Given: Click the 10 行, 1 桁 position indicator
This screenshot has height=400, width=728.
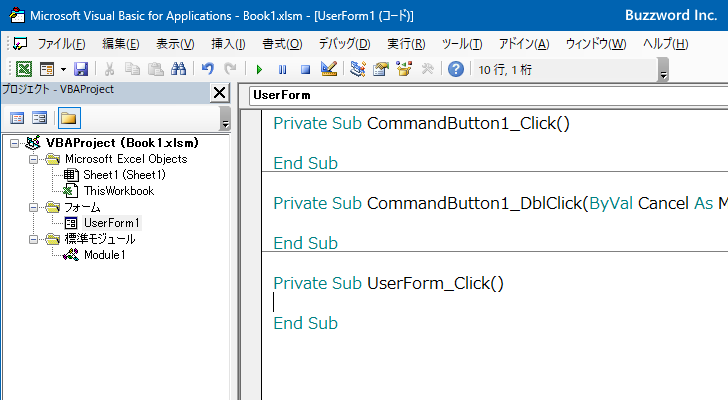Looking at the screenshot, I should (x=505, y=70).
